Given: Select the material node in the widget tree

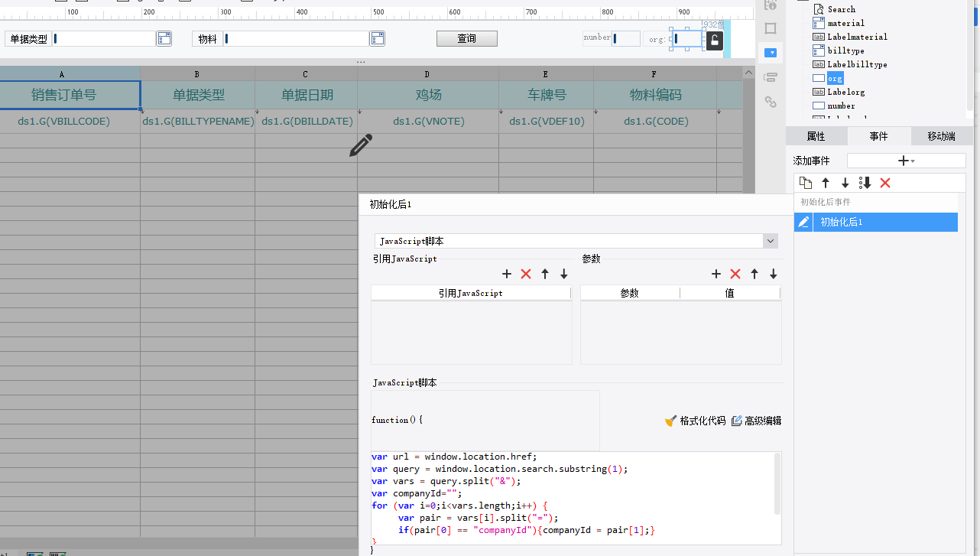Looking at the screenshot, I should (x=845, y=23).
